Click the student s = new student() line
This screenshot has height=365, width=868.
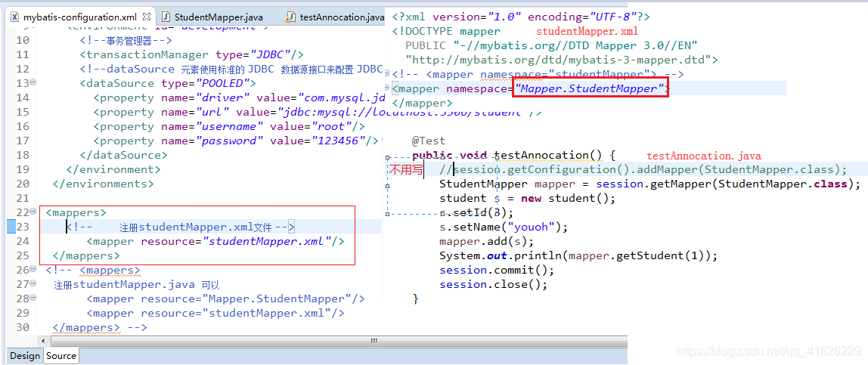tap(528, 199)
